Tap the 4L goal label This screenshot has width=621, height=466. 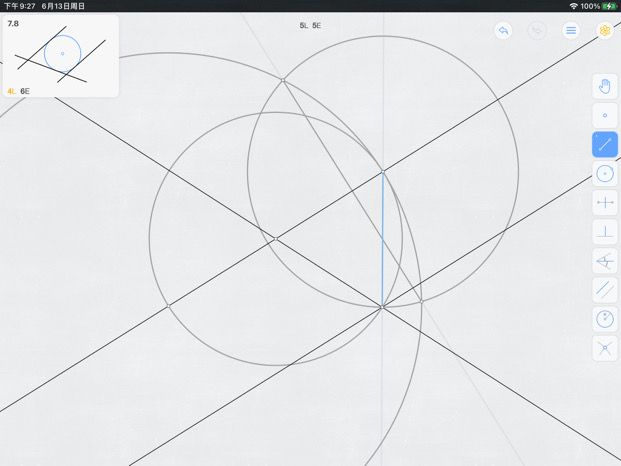point(11,91)
